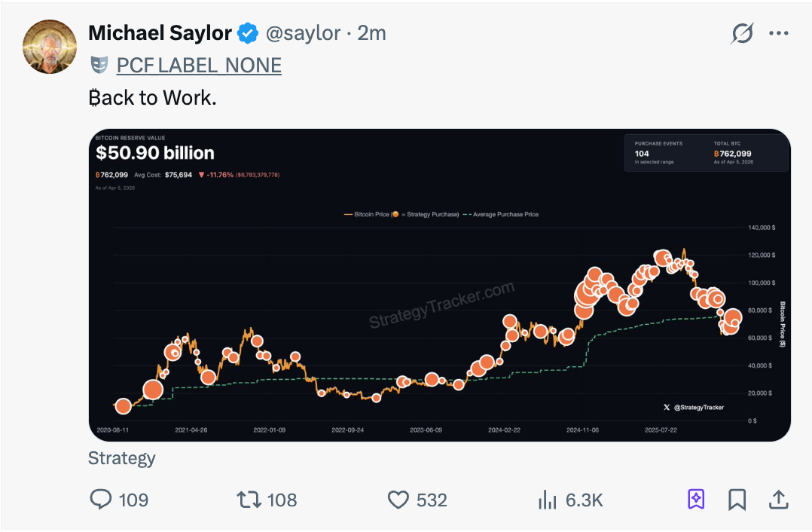The image size is (812, 532).
Task: Click the blue verified badge
Action: point(248,33)
